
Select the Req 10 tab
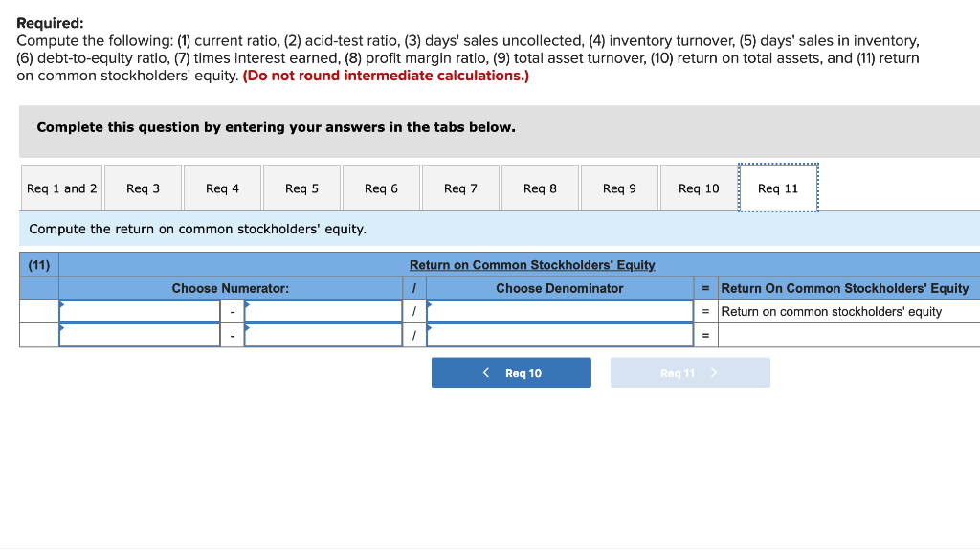[699, 188]
